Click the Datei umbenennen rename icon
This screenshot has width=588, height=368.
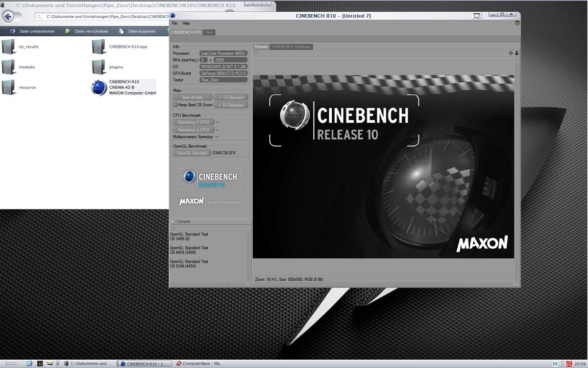[x=13, y=31]
